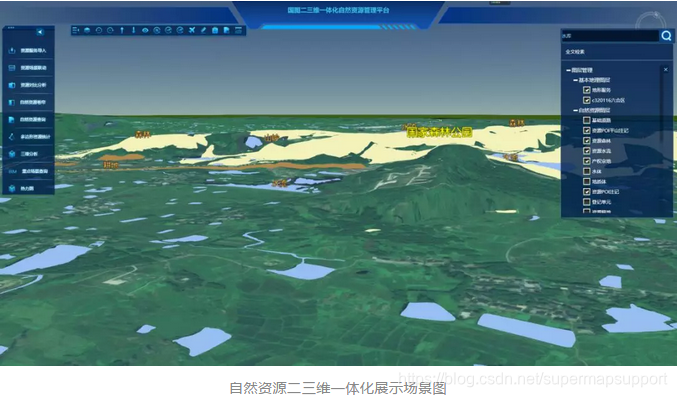
Task: Check the 登记单元 layer checkbox
Action: coord(587,202)
